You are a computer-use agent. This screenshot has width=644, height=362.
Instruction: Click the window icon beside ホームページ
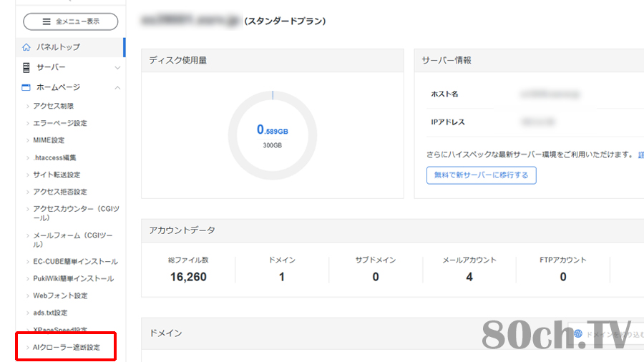tap(26, 87)
